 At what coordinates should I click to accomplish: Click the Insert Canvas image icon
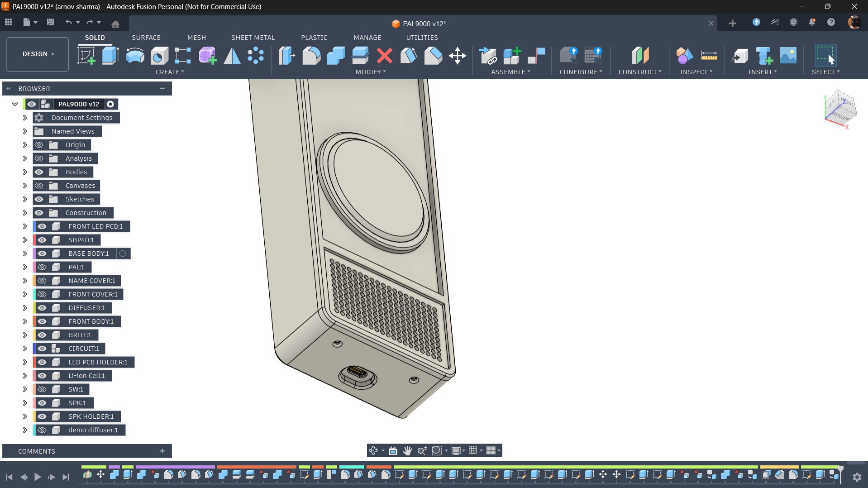tap(788, 56)
